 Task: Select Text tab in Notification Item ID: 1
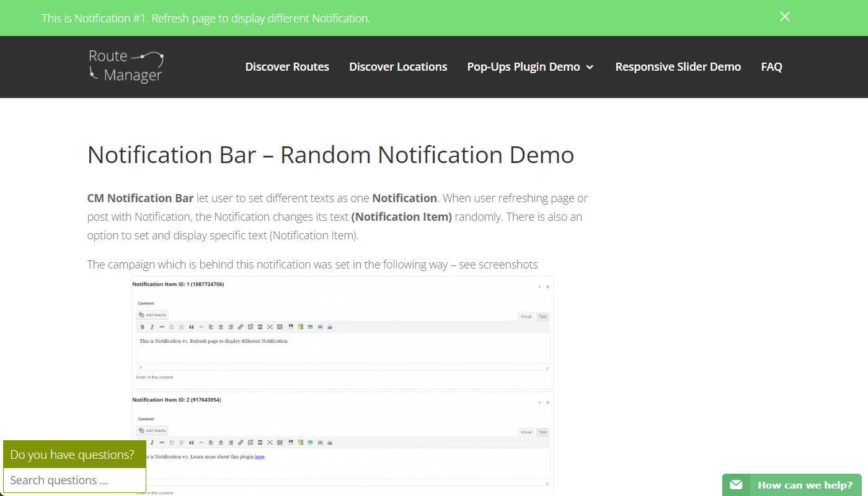(542, 317)
